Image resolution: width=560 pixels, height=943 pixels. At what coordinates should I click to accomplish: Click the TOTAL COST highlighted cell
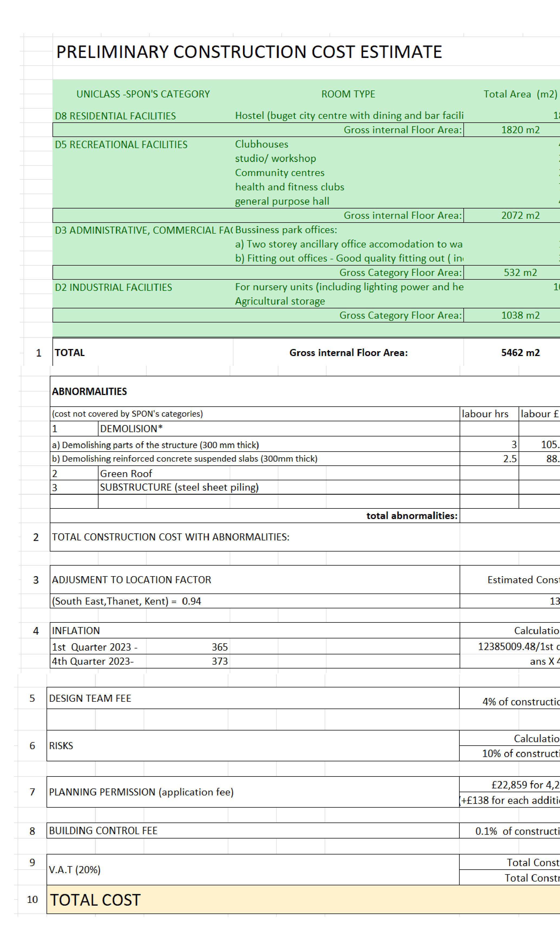point(95,900)
